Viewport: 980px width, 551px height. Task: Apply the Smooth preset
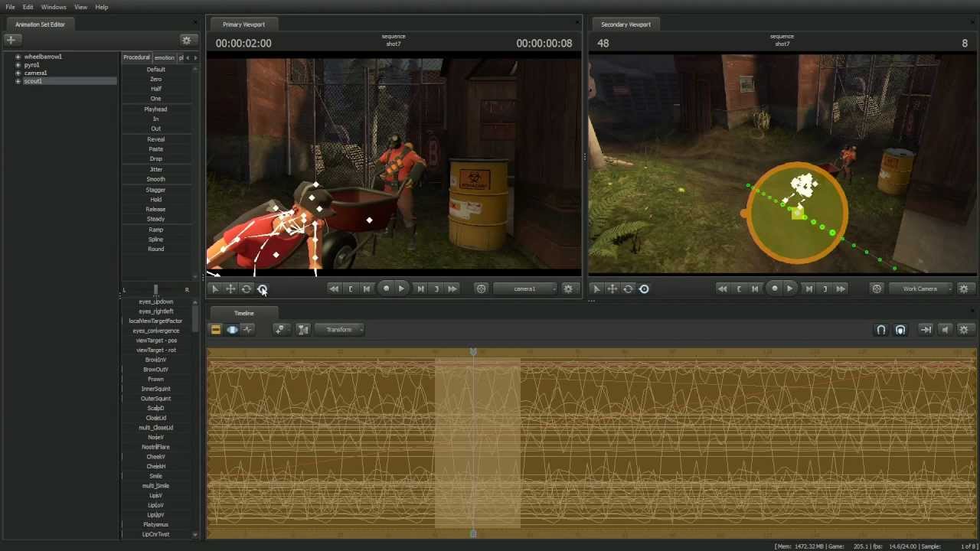point(155,179)
